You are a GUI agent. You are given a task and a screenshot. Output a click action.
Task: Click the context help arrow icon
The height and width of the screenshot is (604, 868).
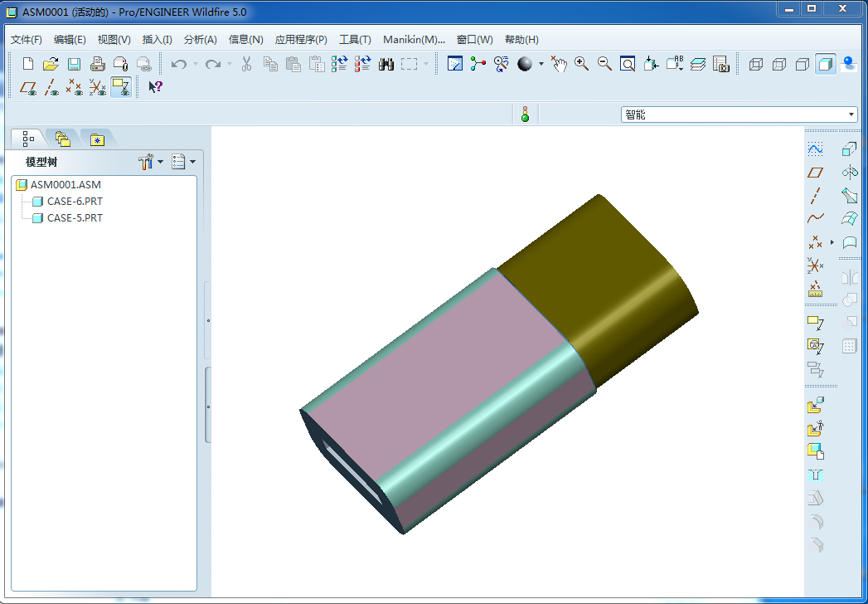[155, 87]
